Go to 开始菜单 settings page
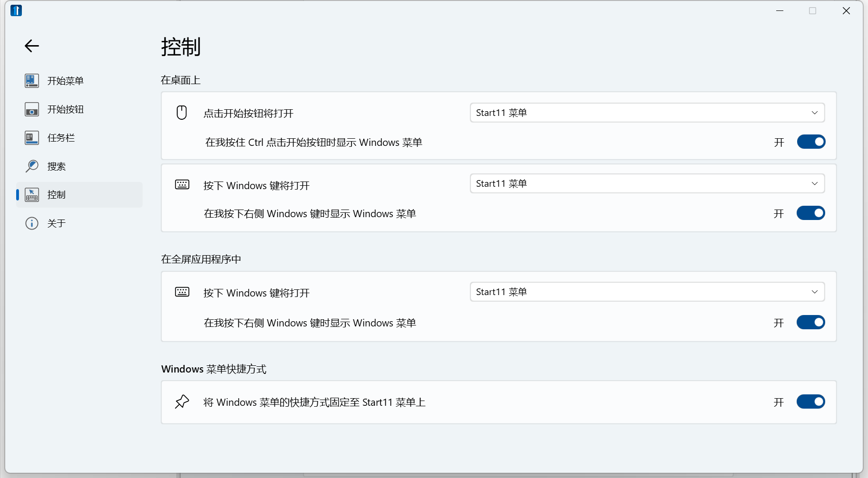 tap(79, 81)
